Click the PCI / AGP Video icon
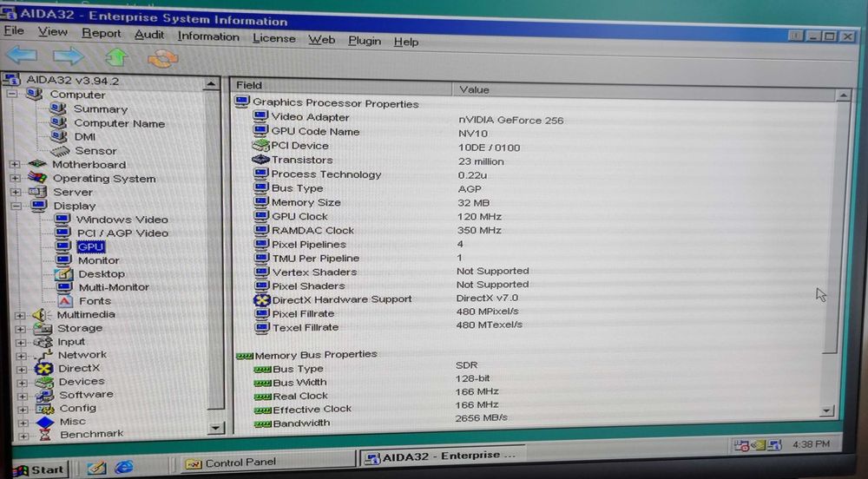 click(62, 233)
